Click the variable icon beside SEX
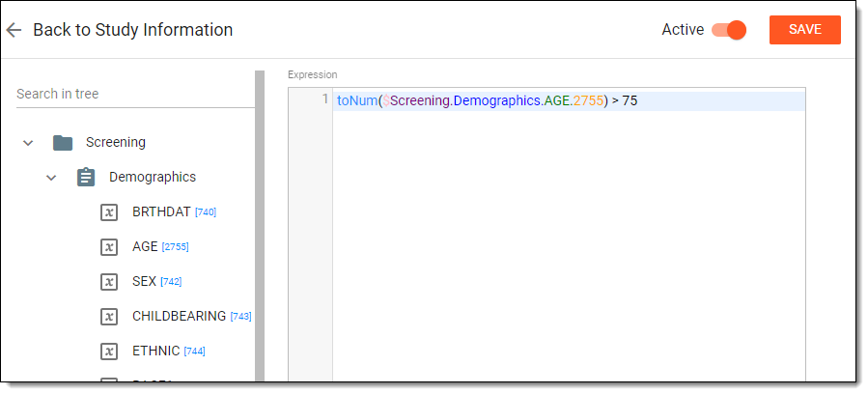 pyautogui.click(x=109, y=282)
